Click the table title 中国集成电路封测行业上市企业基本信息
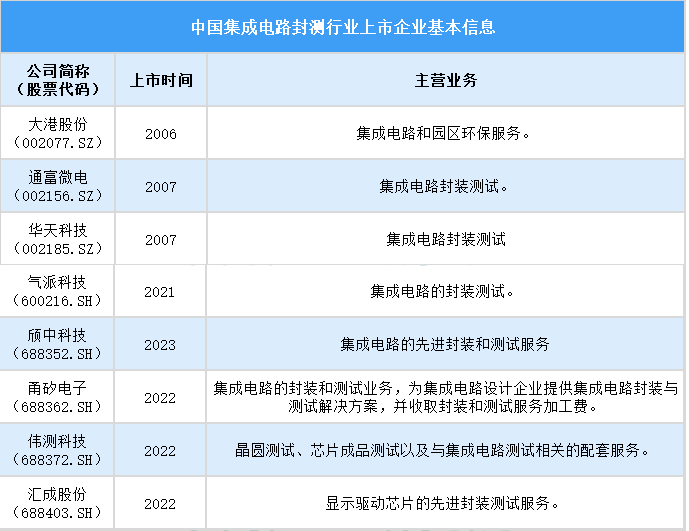 coord(343,27)
